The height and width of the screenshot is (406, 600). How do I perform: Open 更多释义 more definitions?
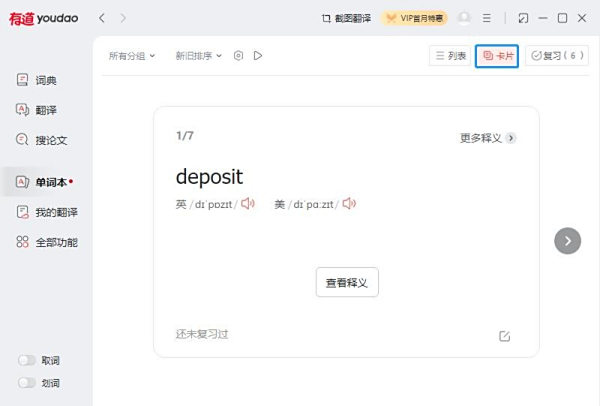coord(488,138)
